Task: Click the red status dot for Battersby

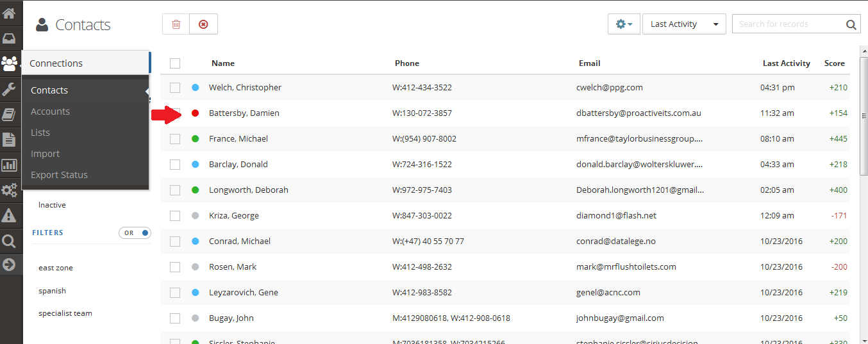Action: [x=196, y=113]
